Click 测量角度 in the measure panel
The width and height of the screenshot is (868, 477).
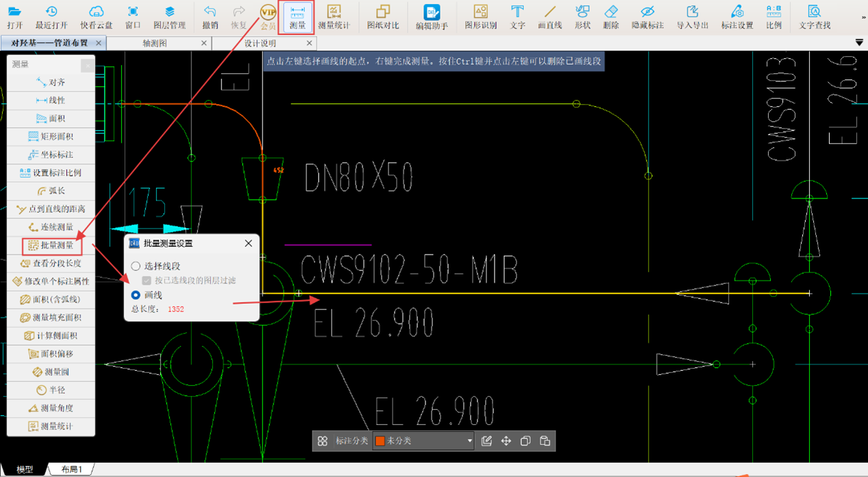[51, 409]
